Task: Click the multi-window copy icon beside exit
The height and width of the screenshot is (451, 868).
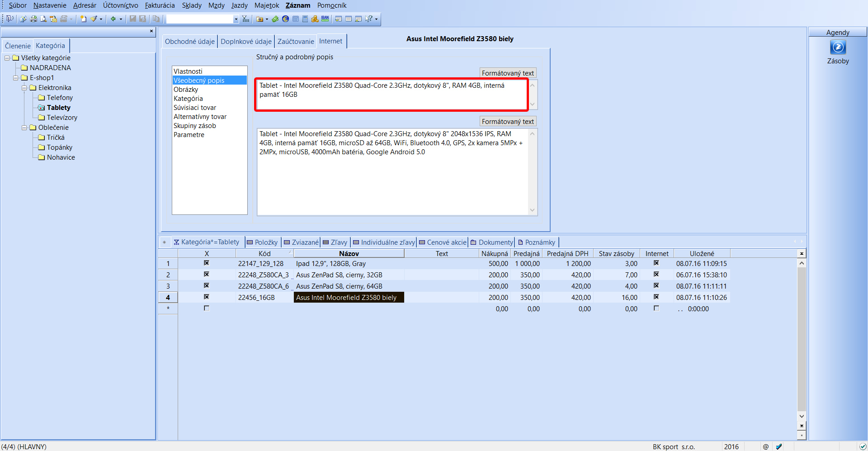Action: coord(23,19)
